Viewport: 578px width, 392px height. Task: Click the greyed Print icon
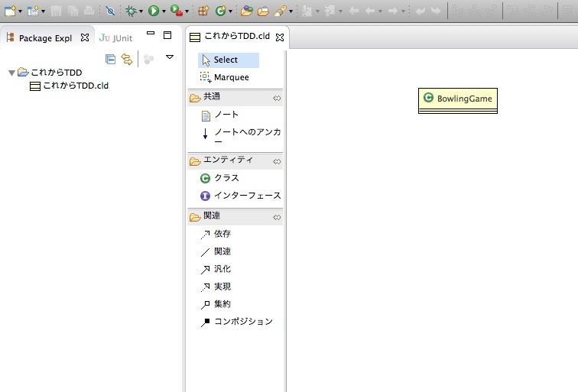pyautogui.click(x=89, y=11)
